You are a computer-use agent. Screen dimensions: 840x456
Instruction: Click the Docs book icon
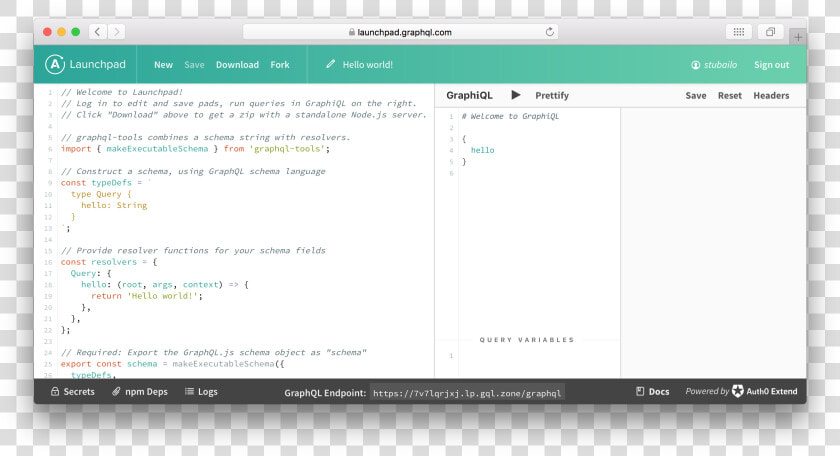(640, 391)
